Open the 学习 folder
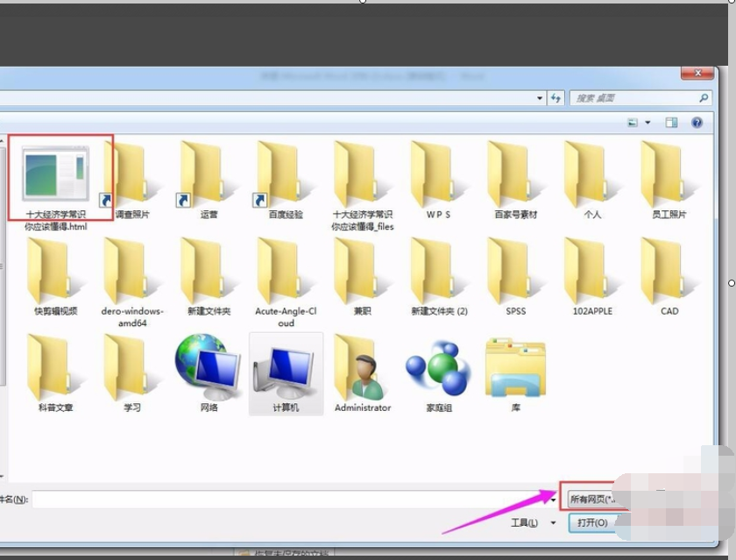Image resolution: width=736 pixels, height=560 pixels. 132,373
